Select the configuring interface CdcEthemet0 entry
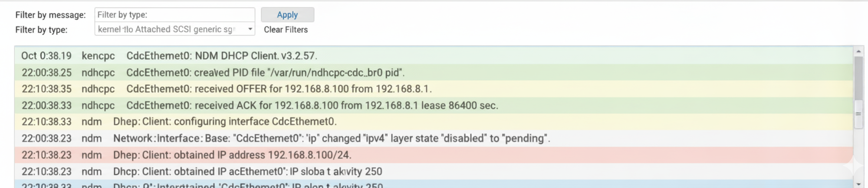868x188 pixels. pos(225,122)
